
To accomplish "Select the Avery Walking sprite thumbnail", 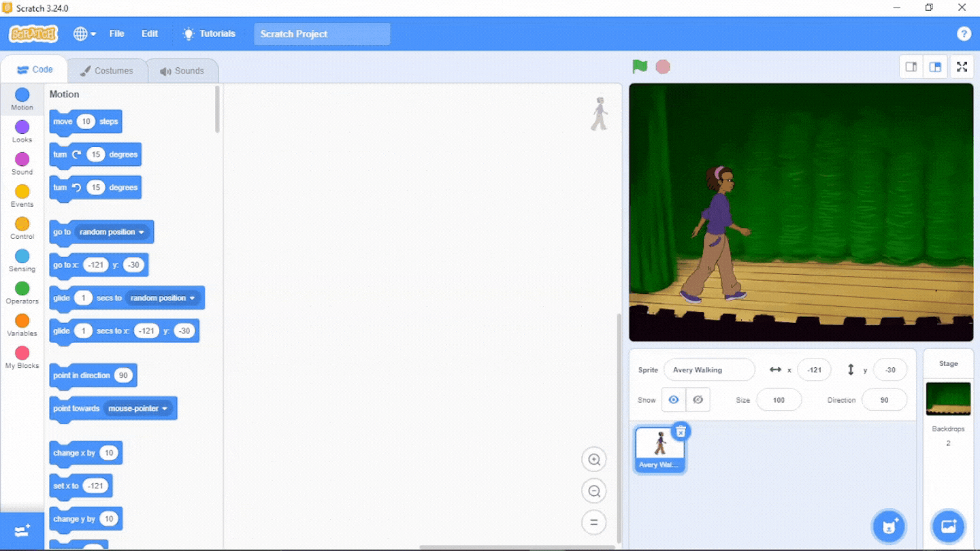I will pos(659,449).
